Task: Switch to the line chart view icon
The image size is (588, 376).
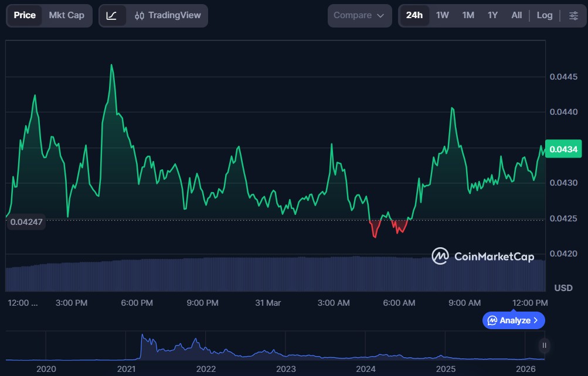Action: (x=111, y=16)
